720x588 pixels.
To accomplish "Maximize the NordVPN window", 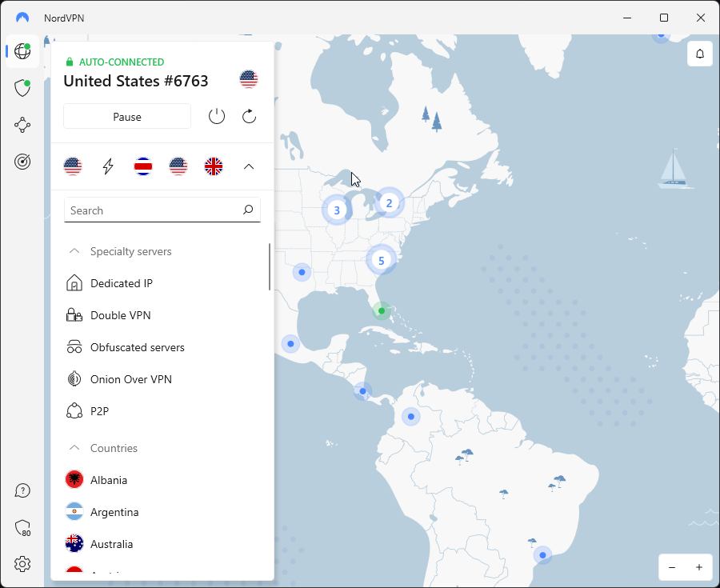I will (x=663, y=18).
